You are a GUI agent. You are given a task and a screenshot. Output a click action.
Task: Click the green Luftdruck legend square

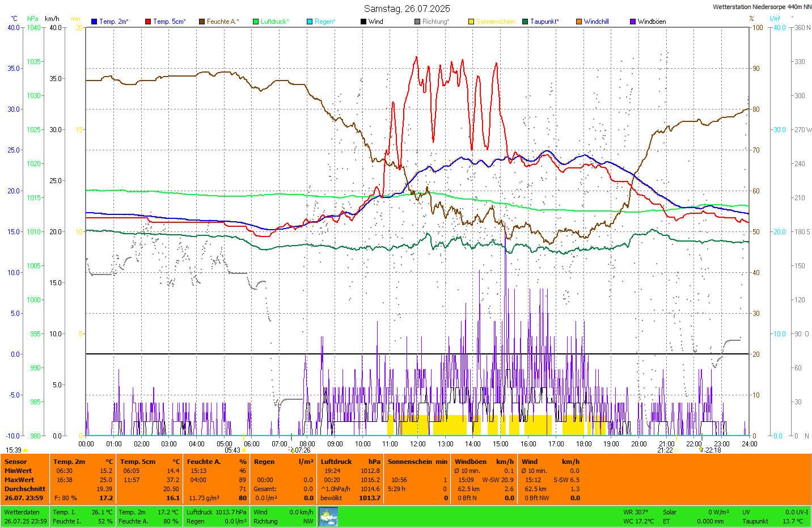point(256,22)
